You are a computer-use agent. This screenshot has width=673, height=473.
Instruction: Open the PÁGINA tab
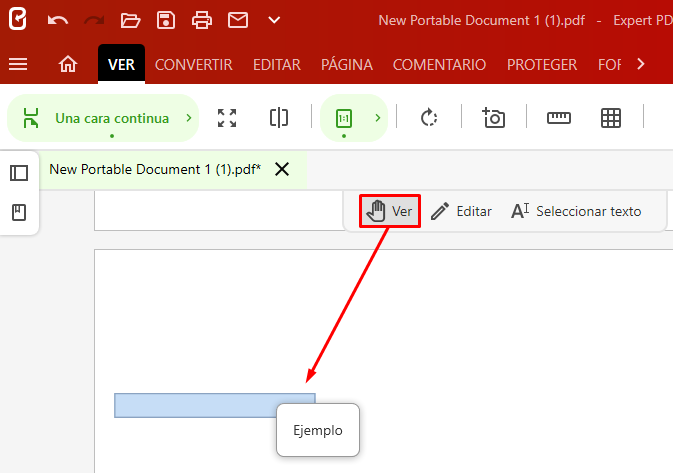click(x=347, y=64)
